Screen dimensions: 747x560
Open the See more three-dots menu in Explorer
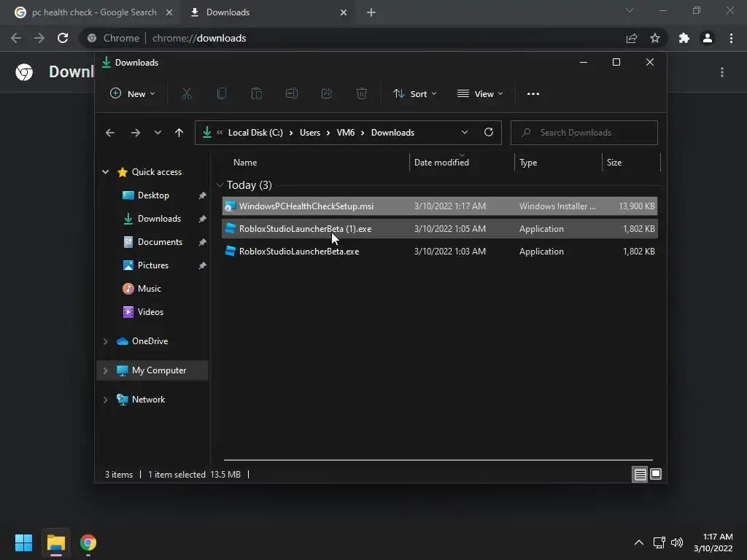tap(533, 94)
